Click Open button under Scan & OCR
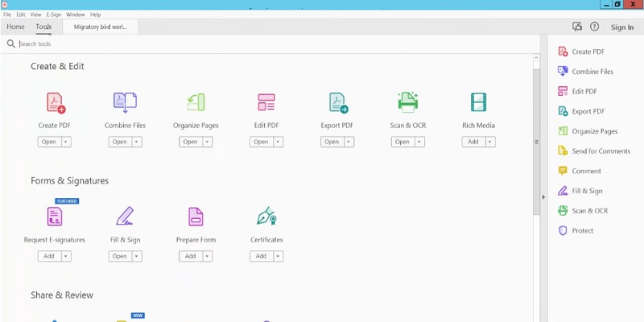 (x=402, y=142)
